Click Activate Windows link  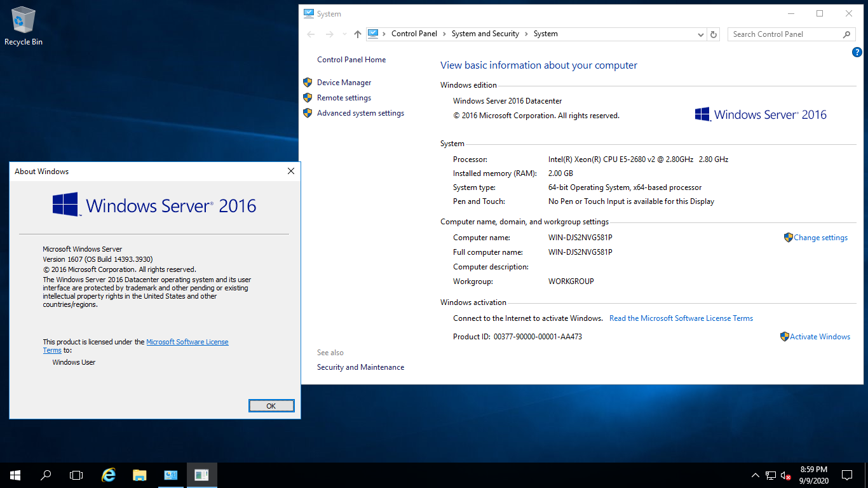click(x=820, y=337)
